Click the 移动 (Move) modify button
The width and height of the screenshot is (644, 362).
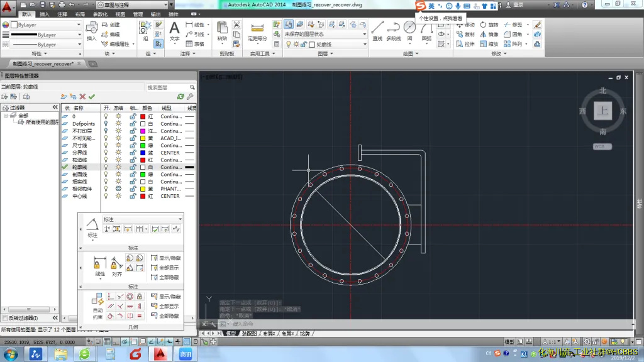coord(465,25)
